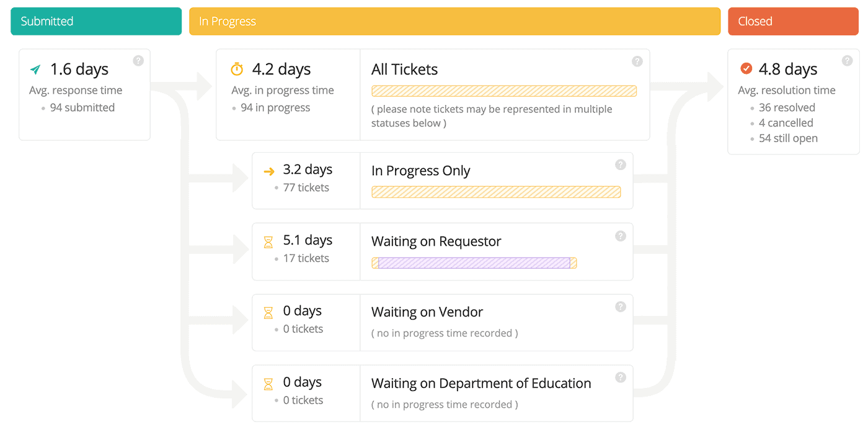Click the help icon on the Submitted card

[138, 60]
